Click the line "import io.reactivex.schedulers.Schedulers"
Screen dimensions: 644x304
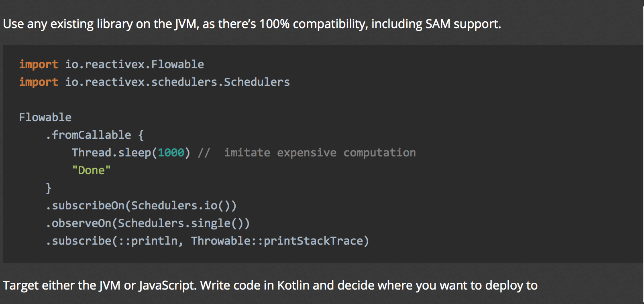click(154, 82)
